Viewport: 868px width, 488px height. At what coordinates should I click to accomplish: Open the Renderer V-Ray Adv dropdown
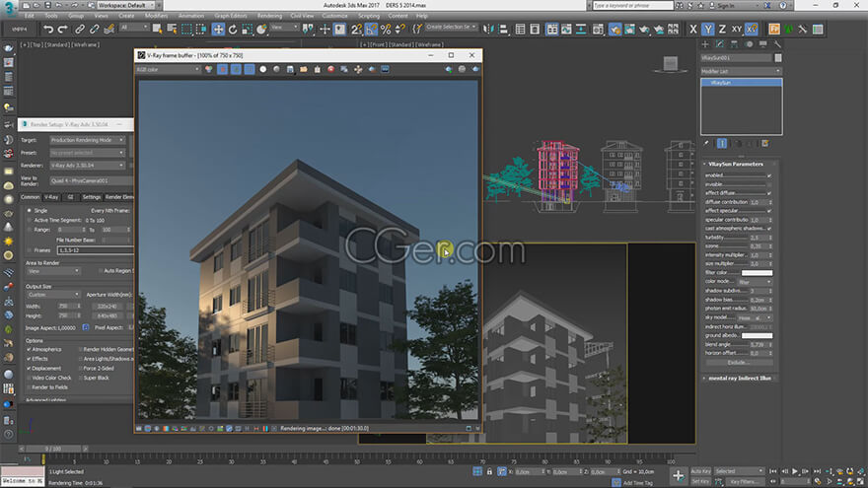88,166
